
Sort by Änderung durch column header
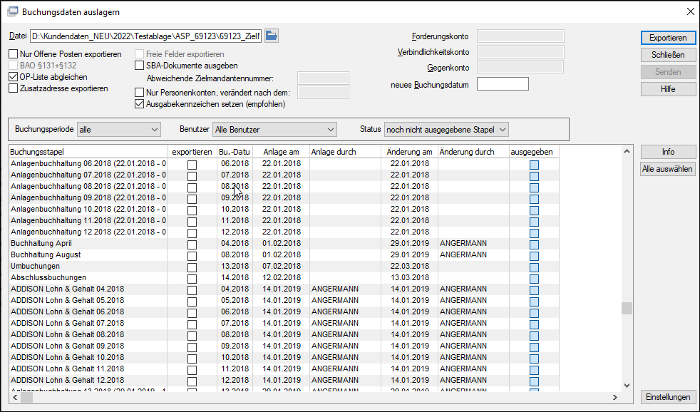[x=474, y=152]
